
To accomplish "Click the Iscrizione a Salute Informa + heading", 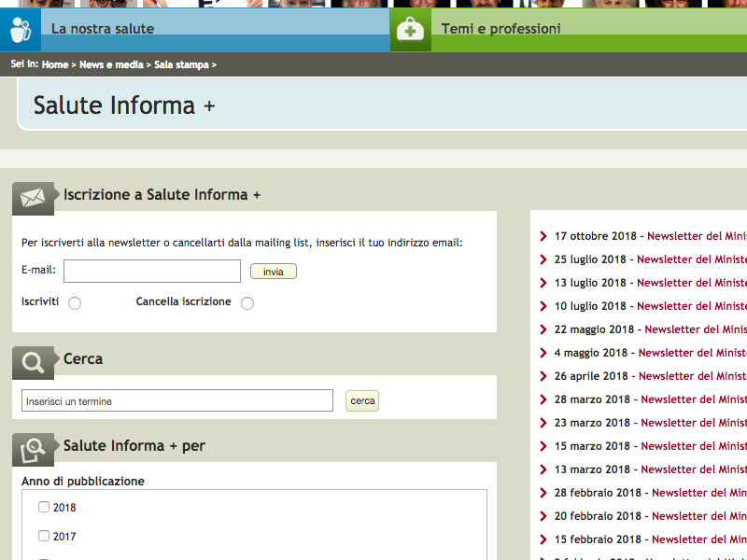I will 162,195.
